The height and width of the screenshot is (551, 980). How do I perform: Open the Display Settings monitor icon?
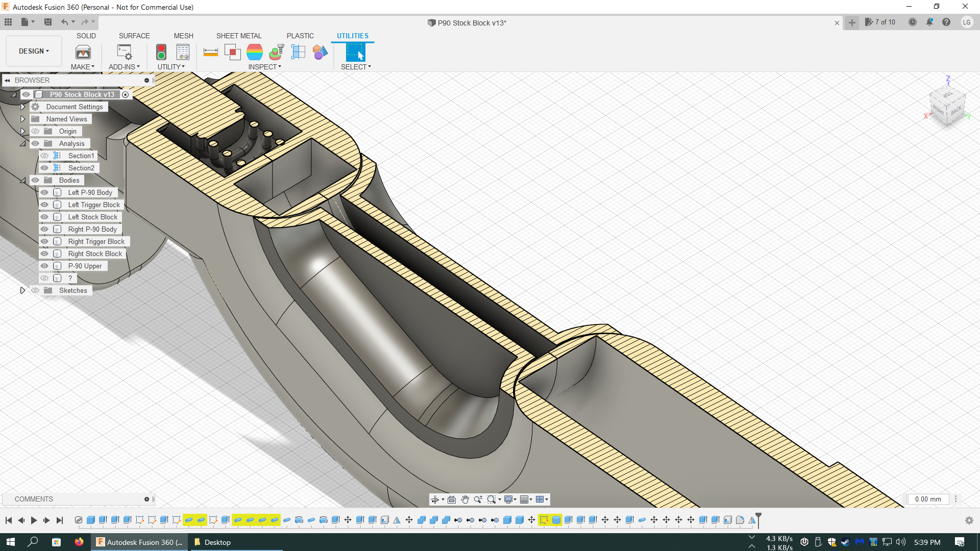click(508, 499)
